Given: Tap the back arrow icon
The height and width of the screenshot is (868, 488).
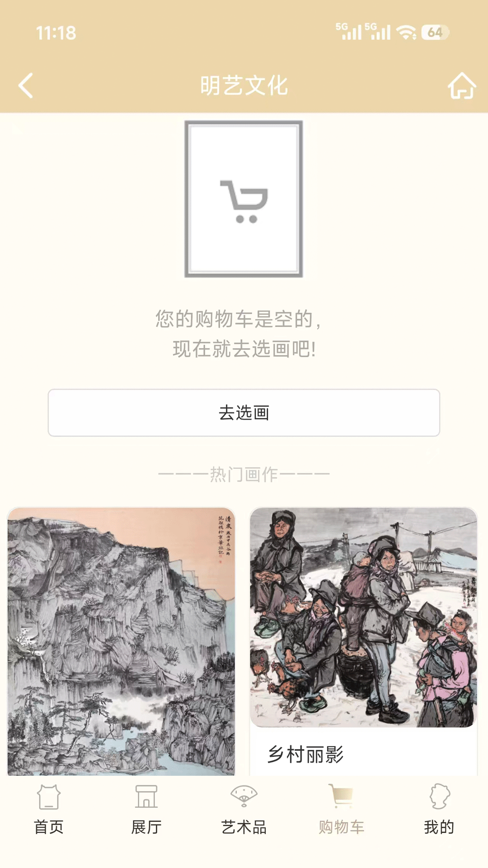Looking at the screenshot, I should point(26,85).
